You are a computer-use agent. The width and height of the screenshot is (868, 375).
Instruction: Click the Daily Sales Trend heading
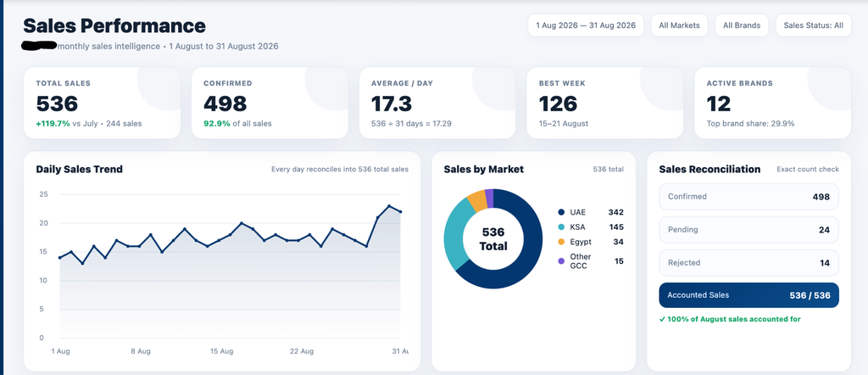pyautogui.click(x=79, y=170)
